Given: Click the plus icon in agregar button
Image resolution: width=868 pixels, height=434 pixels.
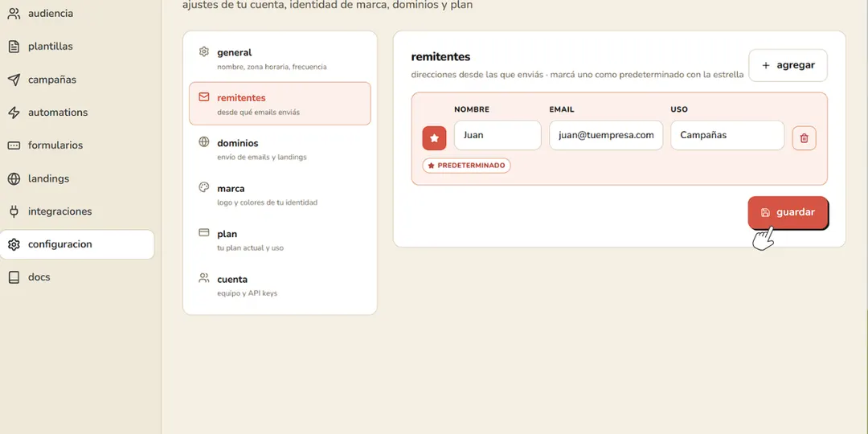Looking at the screenshot, I should point(766,65).
